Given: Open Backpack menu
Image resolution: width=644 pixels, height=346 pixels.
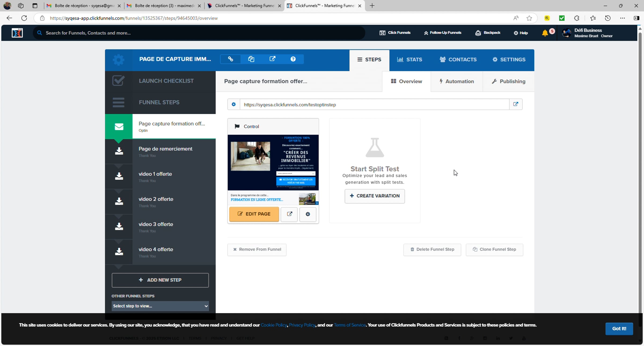Looking at the screenshot, I should point(488,33).
